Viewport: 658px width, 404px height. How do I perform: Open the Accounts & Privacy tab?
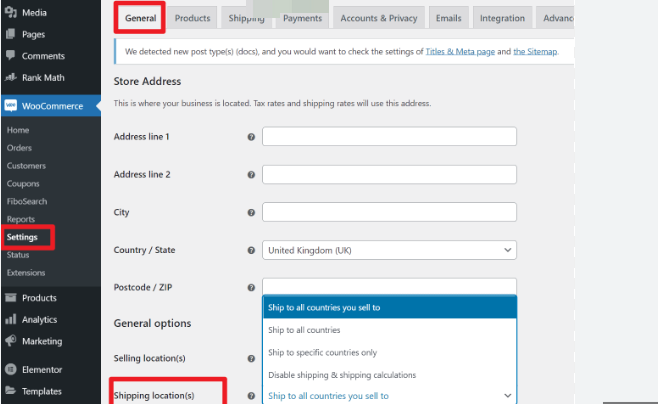point(379,18)
